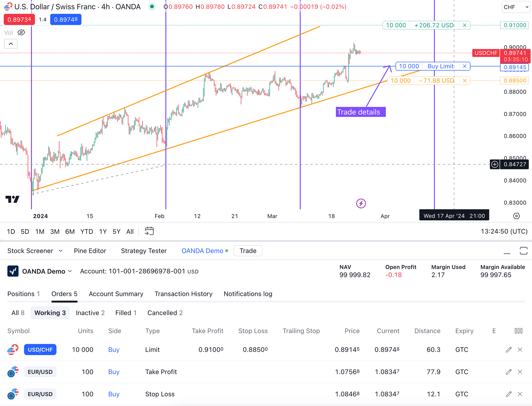Screen dimensions: 532x406
Task: Open chart settings via the hexagon icon
Action: (516, 216)
